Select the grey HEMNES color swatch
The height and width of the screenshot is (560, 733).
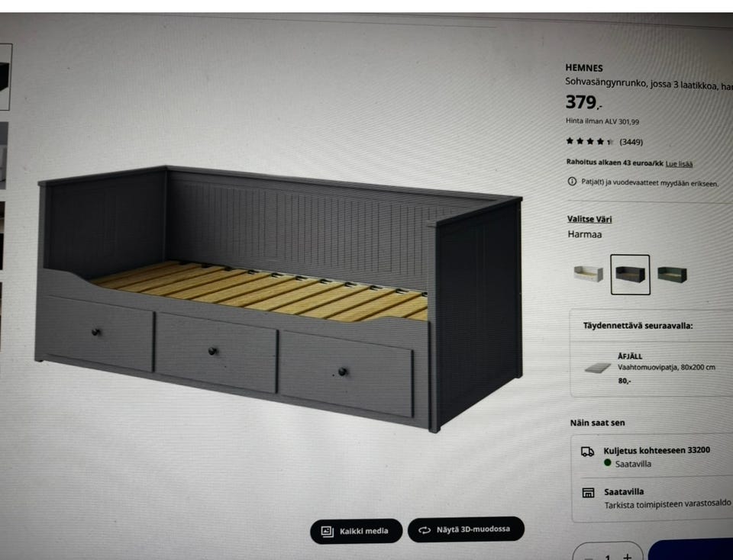pos(630,274)
